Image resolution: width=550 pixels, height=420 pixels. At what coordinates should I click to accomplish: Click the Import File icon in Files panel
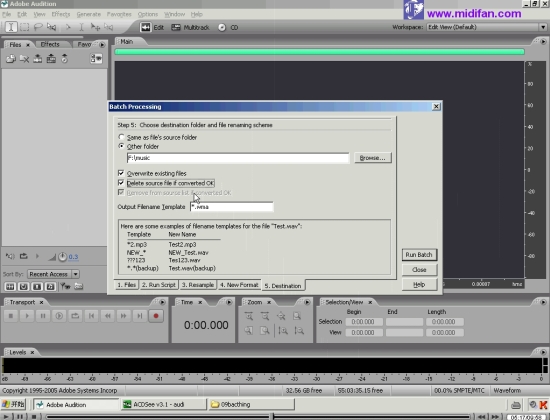(x=11, y=59)
